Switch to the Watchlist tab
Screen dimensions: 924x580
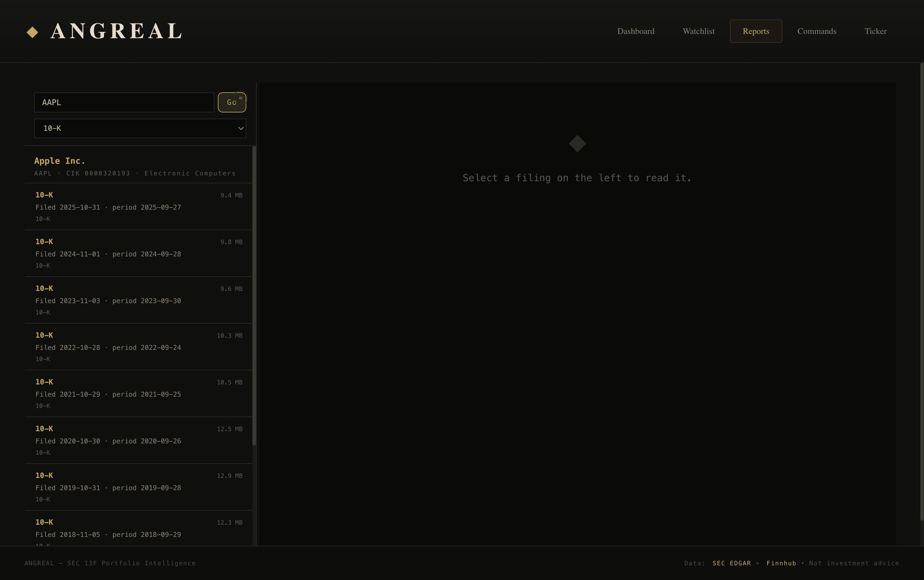[698, 31]
